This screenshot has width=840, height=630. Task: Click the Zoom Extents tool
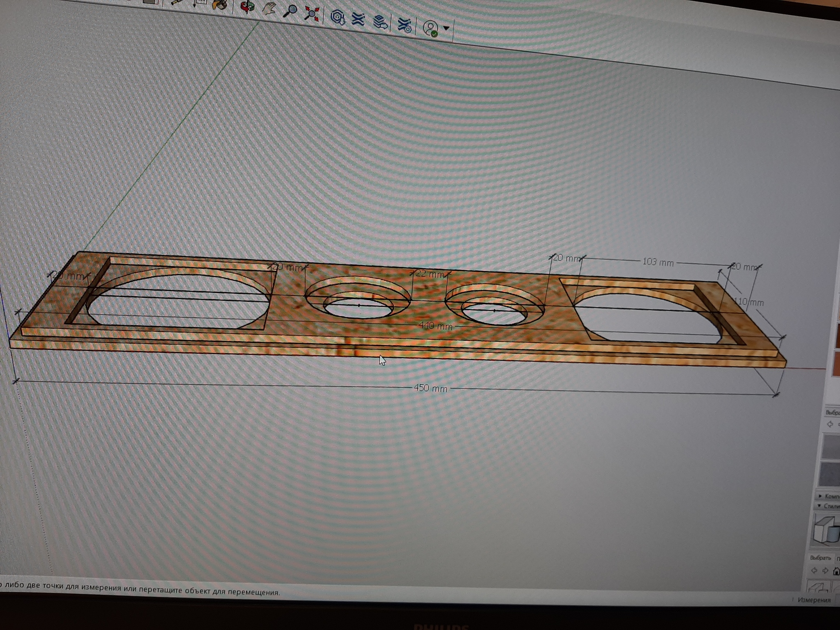pyautogui.click(x=312, y=14)
